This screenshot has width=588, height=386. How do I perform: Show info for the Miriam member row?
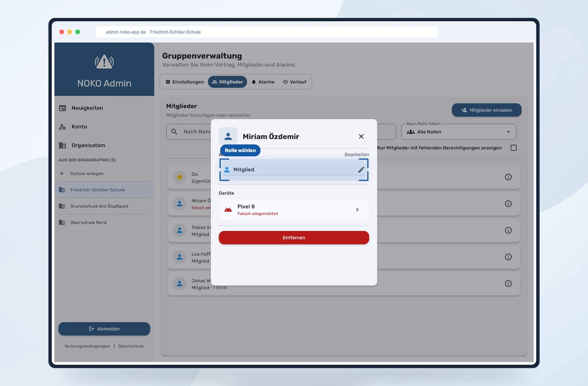[508, 204]
